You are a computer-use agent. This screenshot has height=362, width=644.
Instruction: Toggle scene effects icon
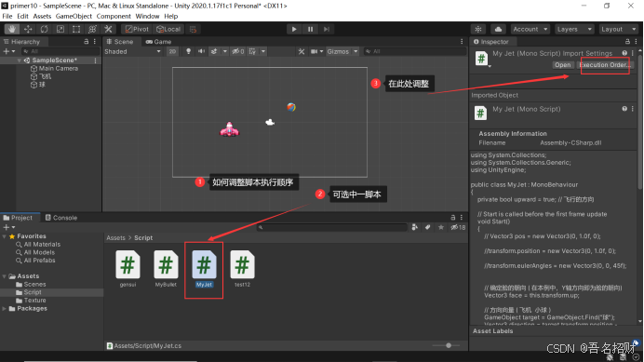[214, 51]
